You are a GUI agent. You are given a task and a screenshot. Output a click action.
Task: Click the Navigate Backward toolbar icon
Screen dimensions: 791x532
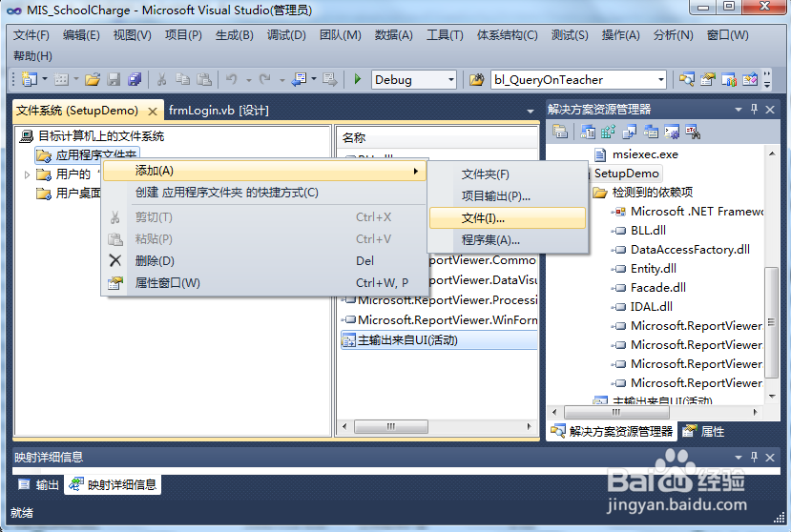coord(300,79)
